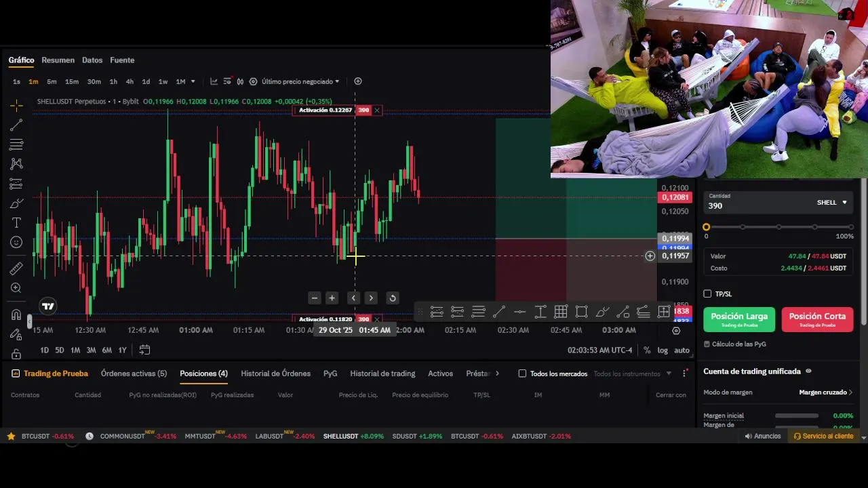
Task: Open the PyG tab
Action: click(x=330, y=373)
